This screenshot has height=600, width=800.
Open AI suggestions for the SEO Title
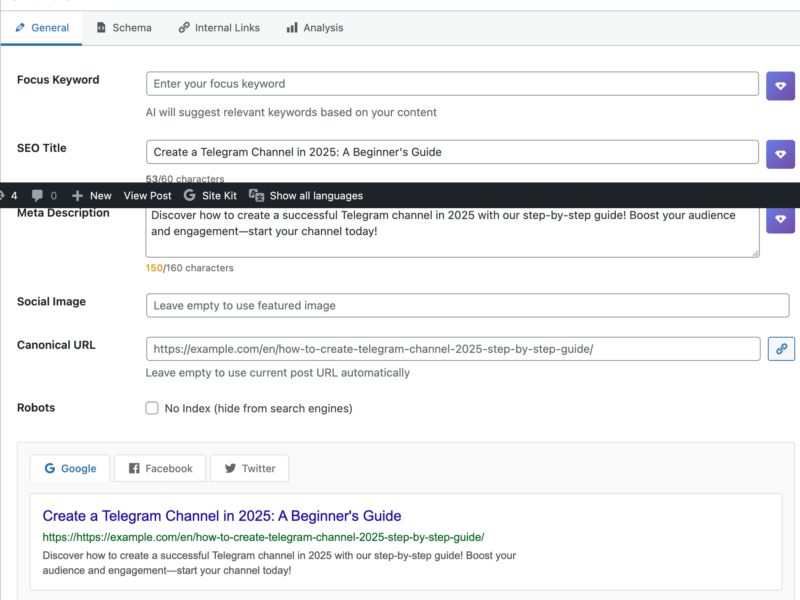pyautogui.click(x=781, y=154)
